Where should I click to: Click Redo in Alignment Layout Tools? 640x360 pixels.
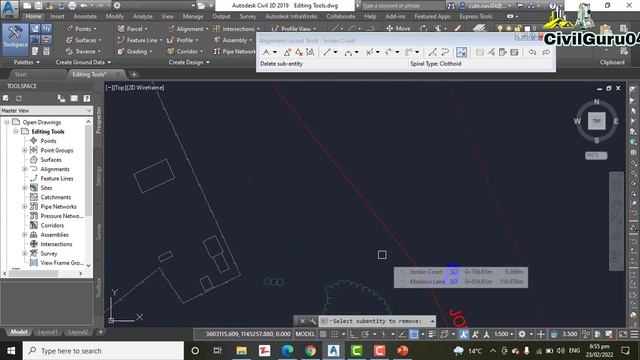coord(546,52)
